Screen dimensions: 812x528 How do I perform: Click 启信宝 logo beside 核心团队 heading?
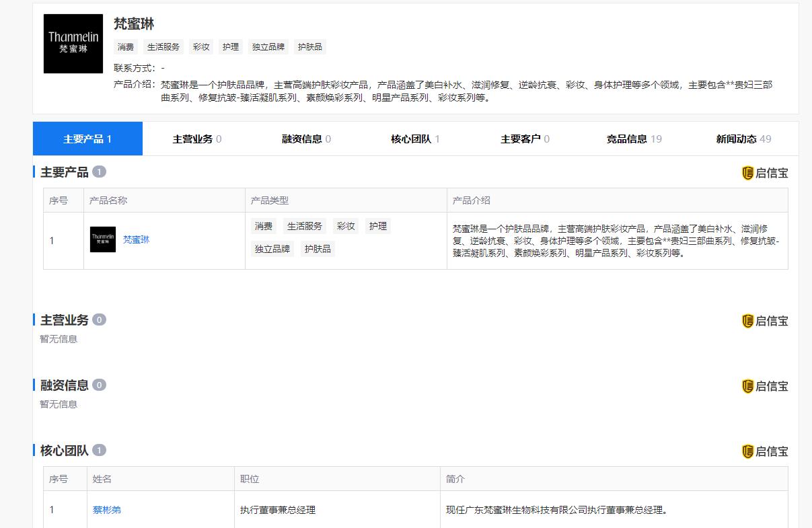tap(765, 451)
